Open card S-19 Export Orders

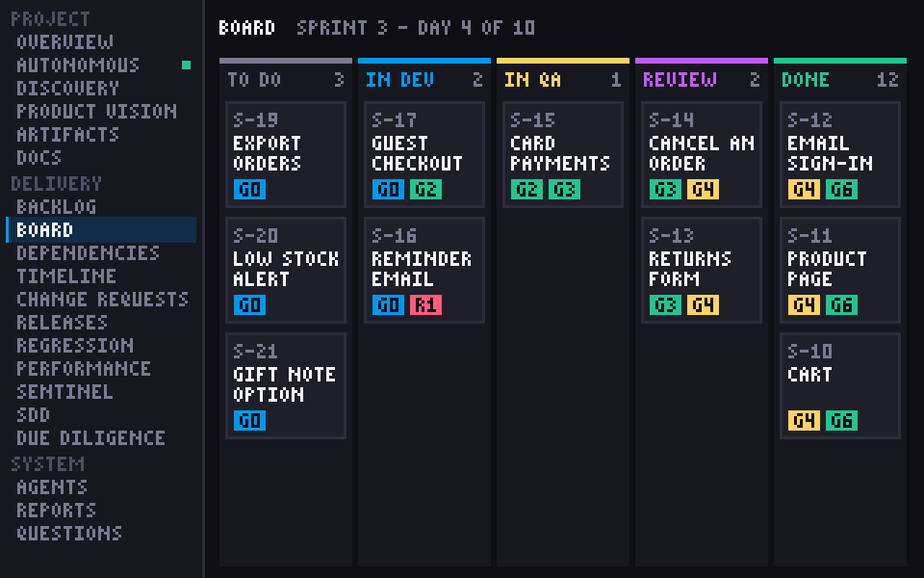tap(286, 154)
